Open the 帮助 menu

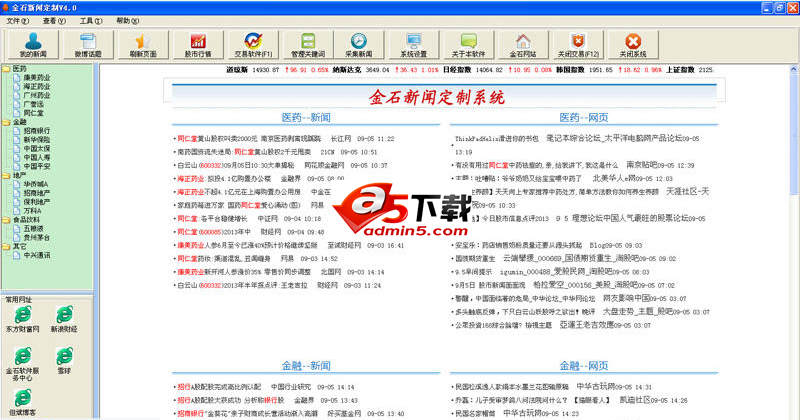128,21
